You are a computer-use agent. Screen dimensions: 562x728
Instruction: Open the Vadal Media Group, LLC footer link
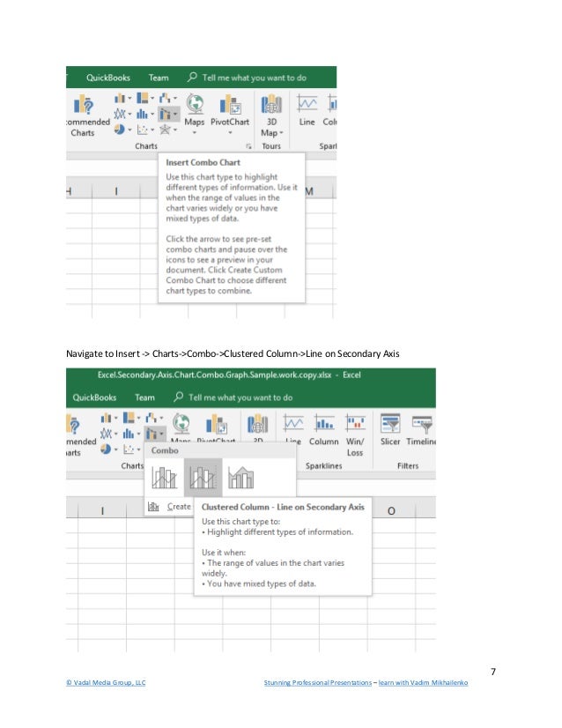coord(106,682)
